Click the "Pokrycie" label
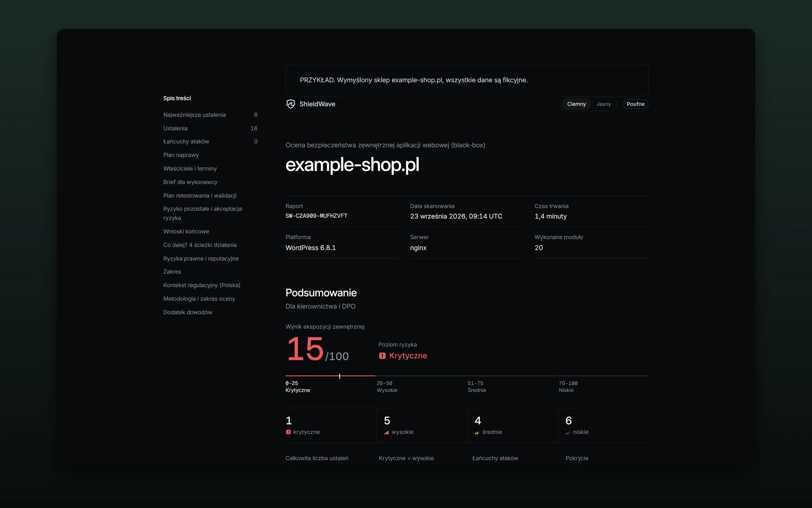 click(x=577, y=458)
